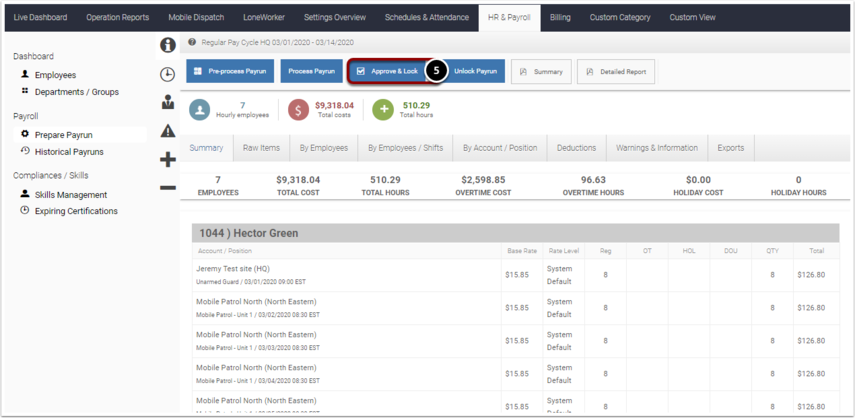
Task: Click Approve & Lock button
Action: (387, 71)
